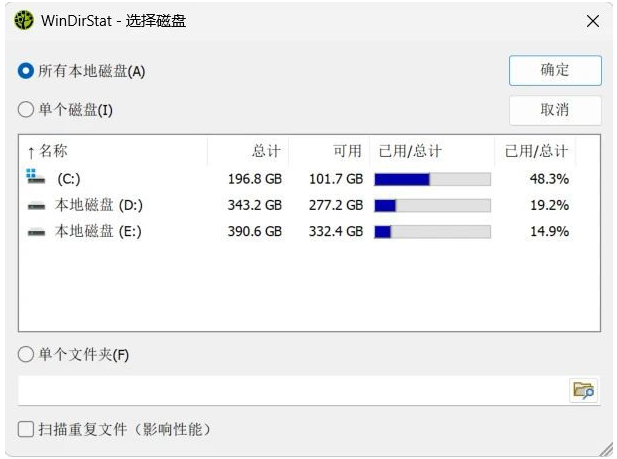617x459 pixels.
Task: Click the folder path input field
Action: point(290,390)
